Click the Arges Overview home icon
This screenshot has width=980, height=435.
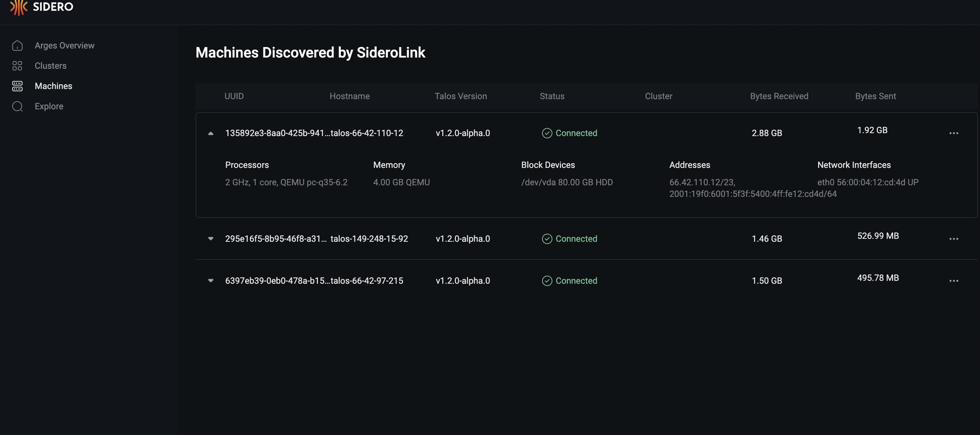tap(17, 46)
